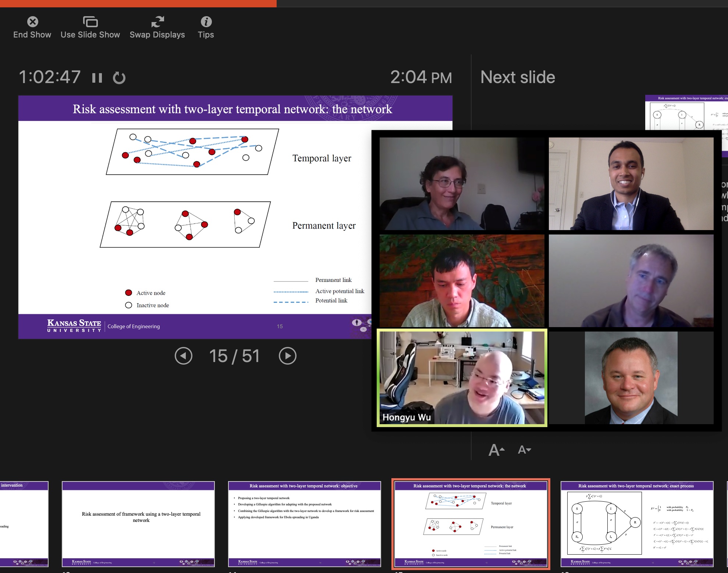Image resolution: width=728 pixels, height=573 pixels.
Task: Click Hongyu Wu's video tile
Action: [x=462, y=378]
